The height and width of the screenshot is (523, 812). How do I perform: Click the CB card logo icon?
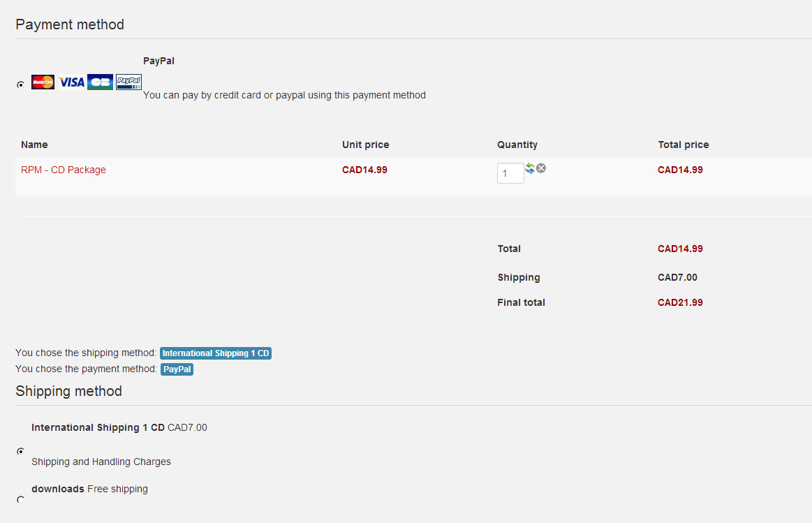click(100, 82)
